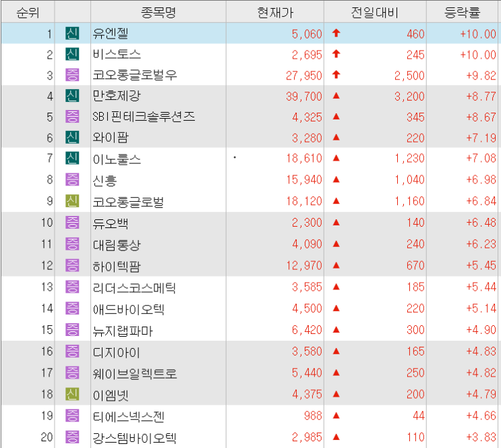Click the 증 badge icon beside 하이텍팜
Image resolution: width=501 pixels, height=448 pixels.
(72, 265)
